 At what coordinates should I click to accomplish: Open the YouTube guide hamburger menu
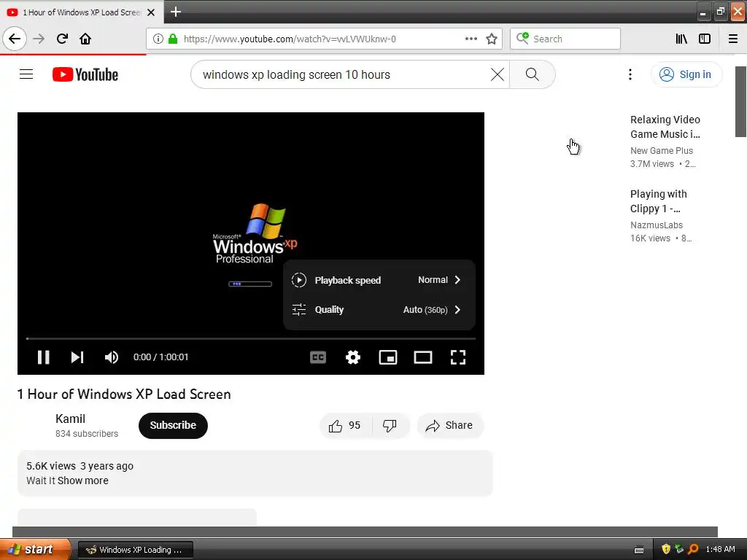click(x=26, y=74)
